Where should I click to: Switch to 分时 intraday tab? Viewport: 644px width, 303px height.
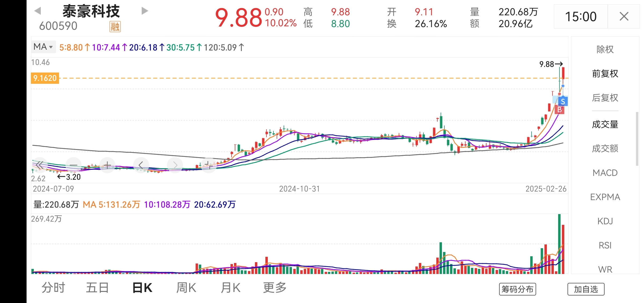tap(53, 288)
